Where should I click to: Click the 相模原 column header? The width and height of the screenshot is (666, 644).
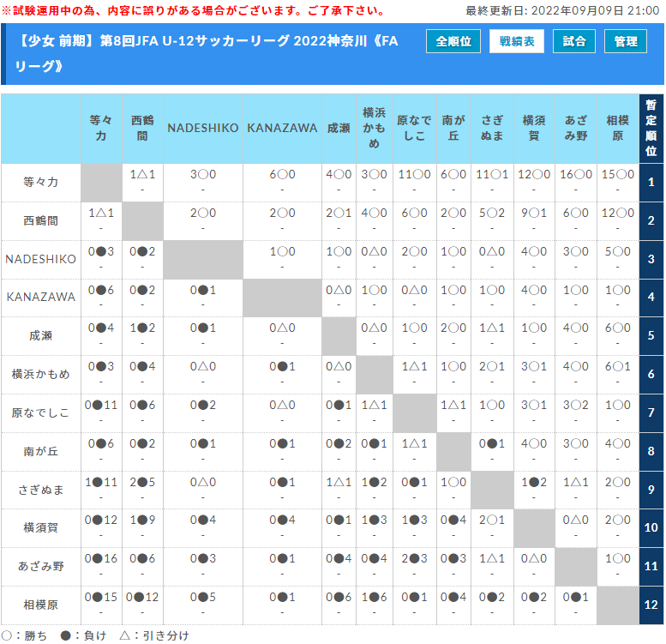pyautogui.click(x=618, y=129)
